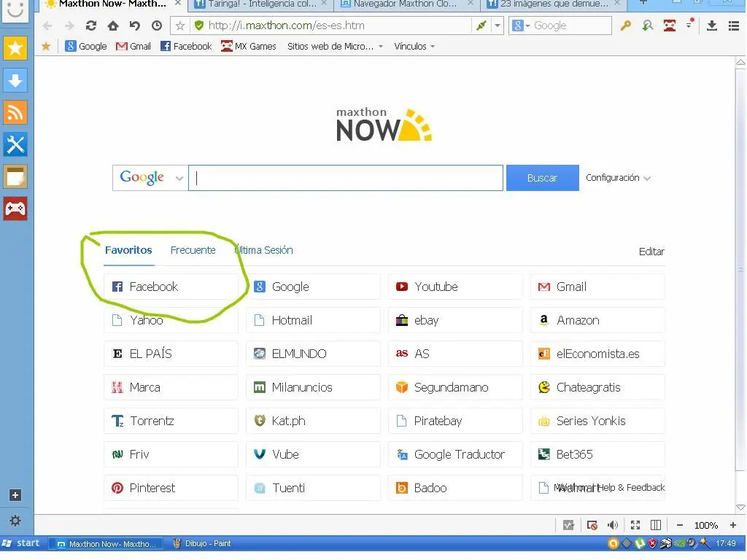Switch to Dibujo - Paint in taskbar

coord(202,543)
